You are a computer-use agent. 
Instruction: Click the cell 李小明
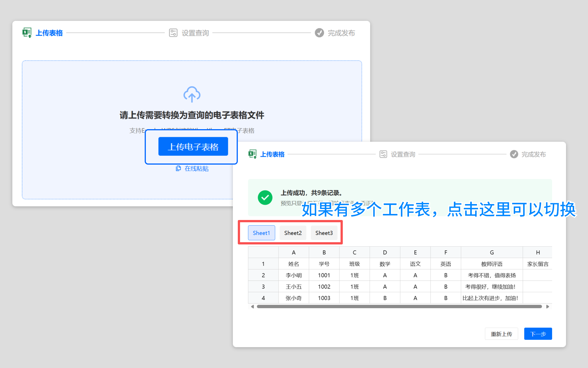(294, 275)
